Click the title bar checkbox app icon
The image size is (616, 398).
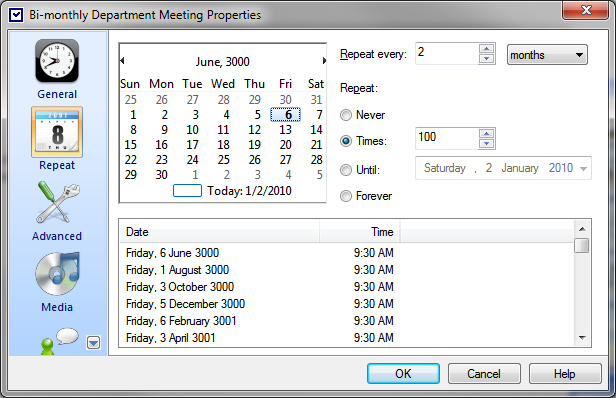tap(16, 15)
